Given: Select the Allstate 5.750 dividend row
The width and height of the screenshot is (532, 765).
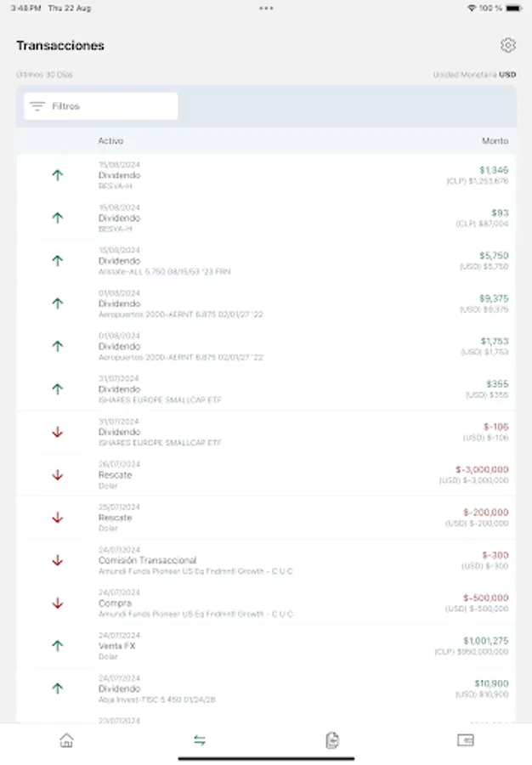Looking at the screenshot, I should [266, 261].
